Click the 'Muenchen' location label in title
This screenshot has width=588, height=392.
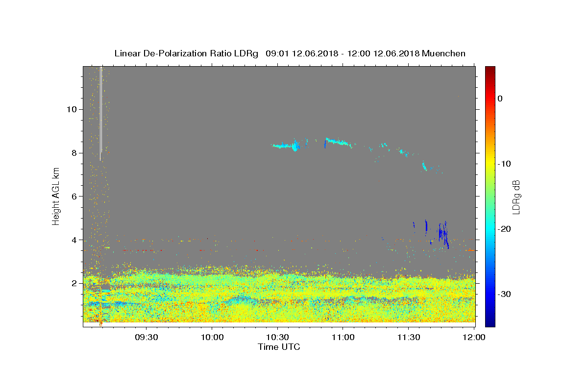point(443,53)
